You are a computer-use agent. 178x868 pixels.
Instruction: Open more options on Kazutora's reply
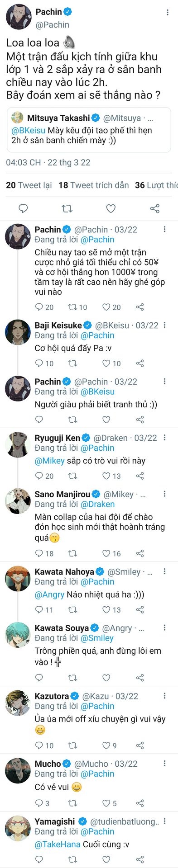(165, 696)
